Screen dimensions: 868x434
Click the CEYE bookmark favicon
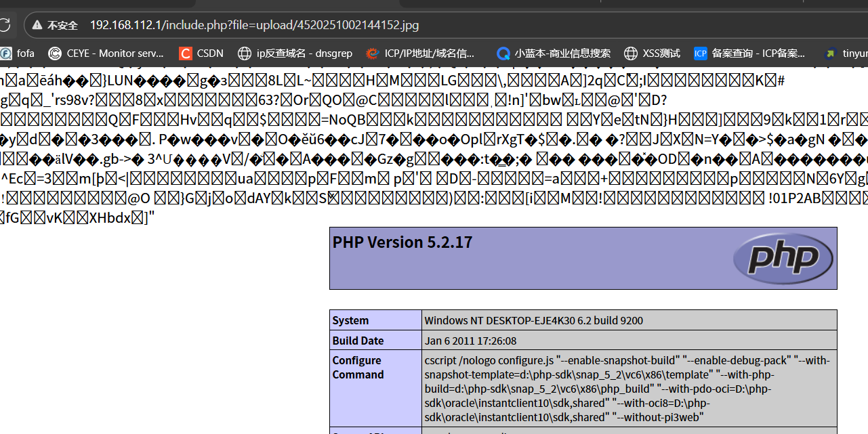[x=55, y=53]
